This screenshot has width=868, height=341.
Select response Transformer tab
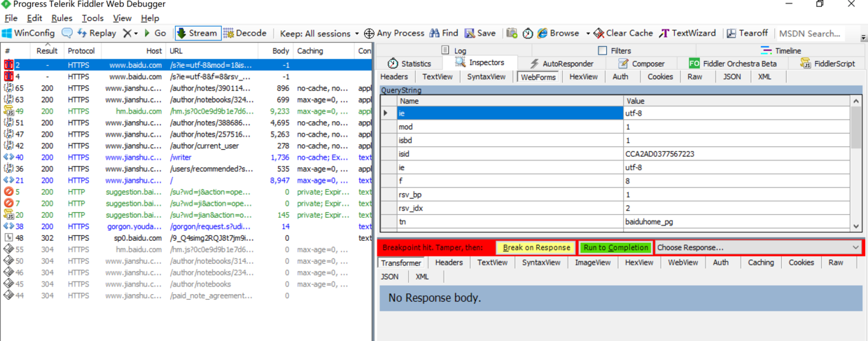point(402,263)
